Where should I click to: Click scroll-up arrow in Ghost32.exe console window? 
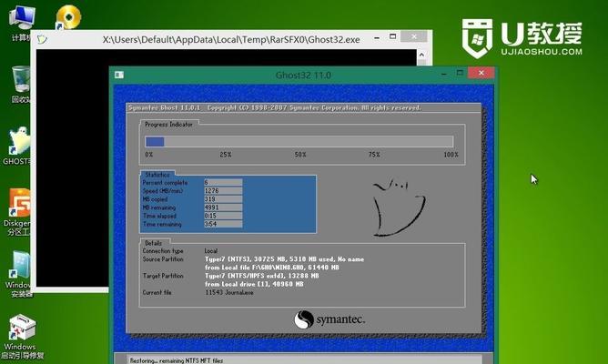[x=422, y=55]
